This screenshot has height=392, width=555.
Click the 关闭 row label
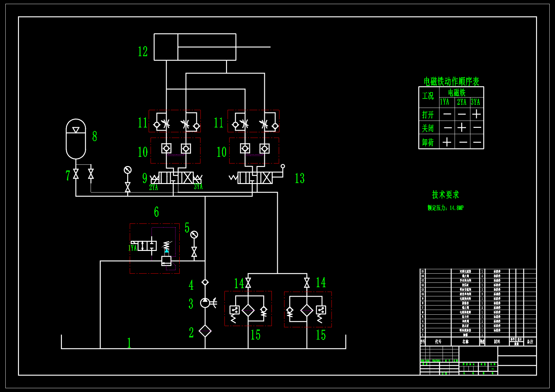pyautogui.click(x=428, y=128)
